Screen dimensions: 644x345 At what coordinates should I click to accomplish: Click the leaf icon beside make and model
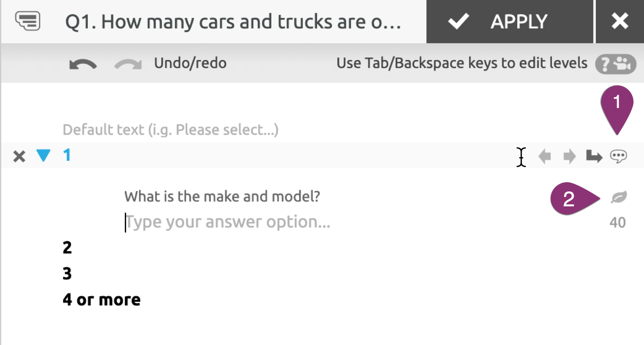[x=619, y=197]
